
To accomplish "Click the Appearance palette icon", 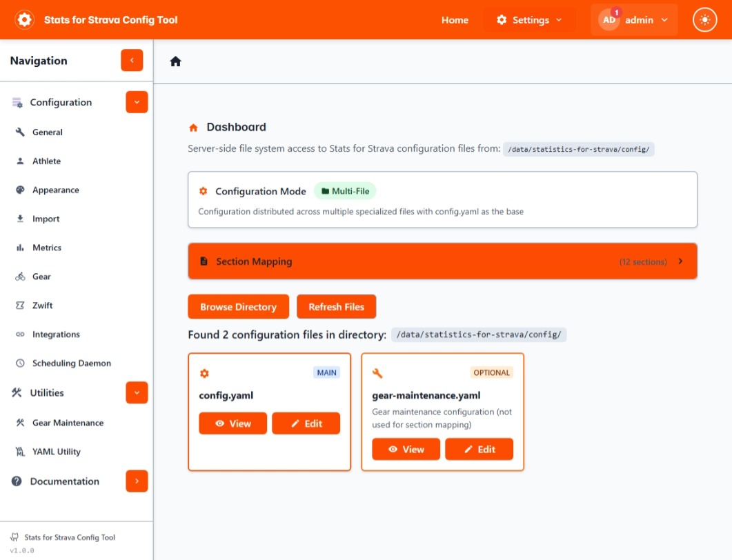I will [20, 190].
